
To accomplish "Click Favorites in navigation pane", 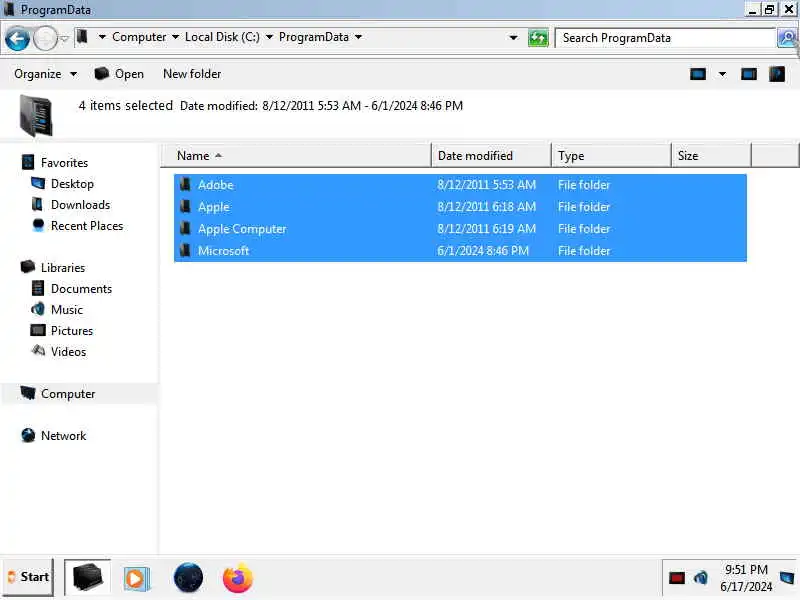I will tap(64, 163).
